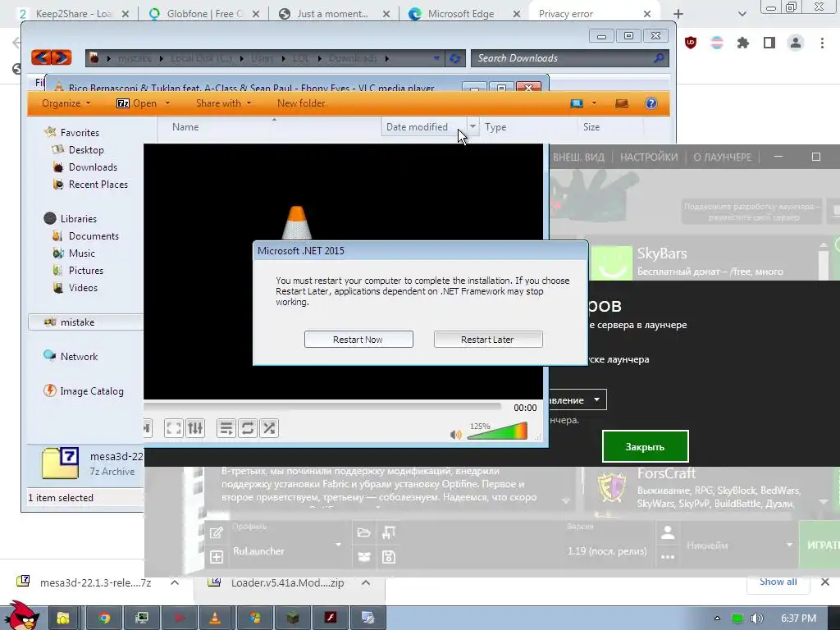Viewport: 840px width, 630px height.
Task: Click the change view icon in Explorer
Action: click(x=577, y=103)
